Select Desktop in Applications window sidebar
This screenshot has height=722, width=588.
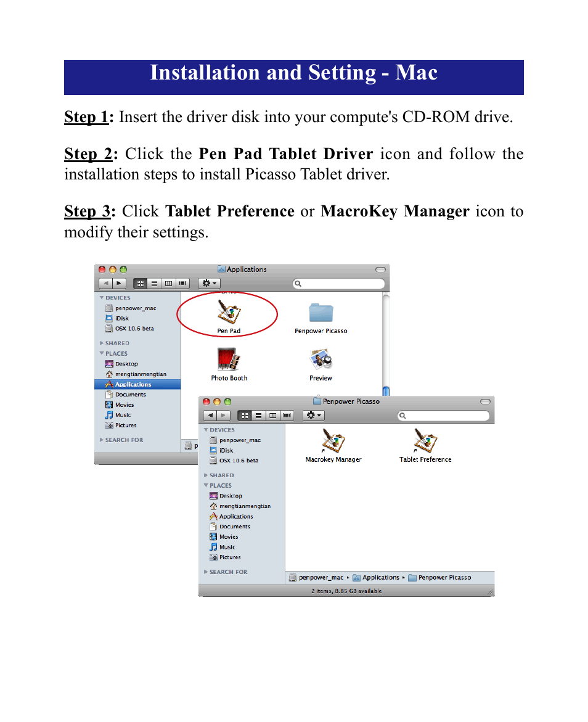[137, 364]
